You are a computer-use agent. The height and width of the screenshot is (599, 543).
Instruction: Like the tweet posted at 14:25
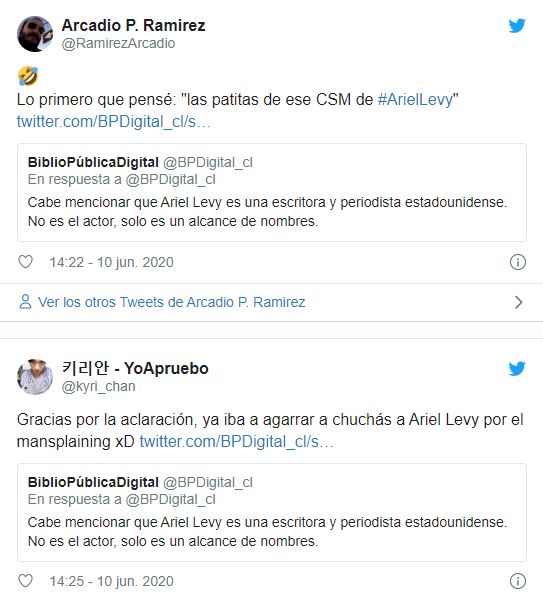pos(26,581)
